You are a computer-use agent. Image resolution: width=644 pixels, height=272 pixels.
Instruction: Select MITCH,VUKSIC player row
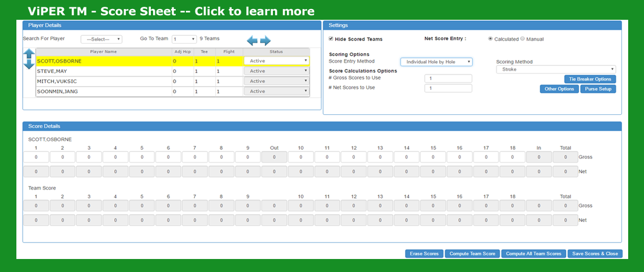click(173, 81)
